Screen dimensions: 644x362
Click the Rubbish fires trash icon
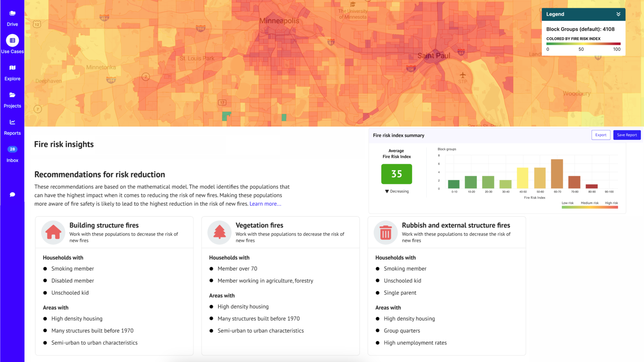385,232
